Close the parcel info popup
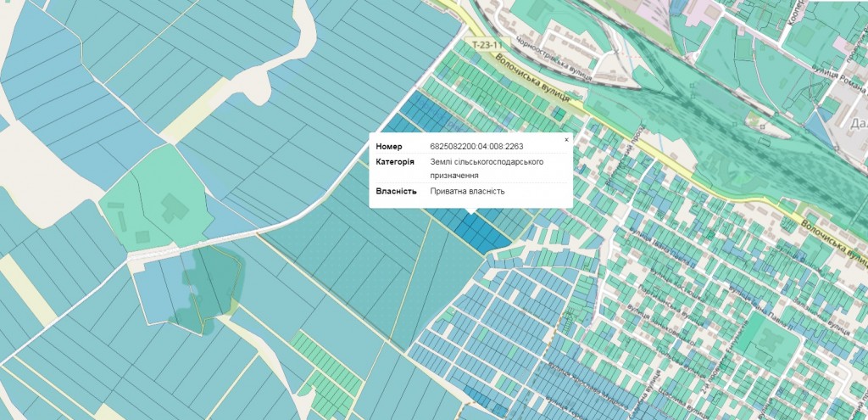The image size is (868, 420). click(x=566, y=139)
